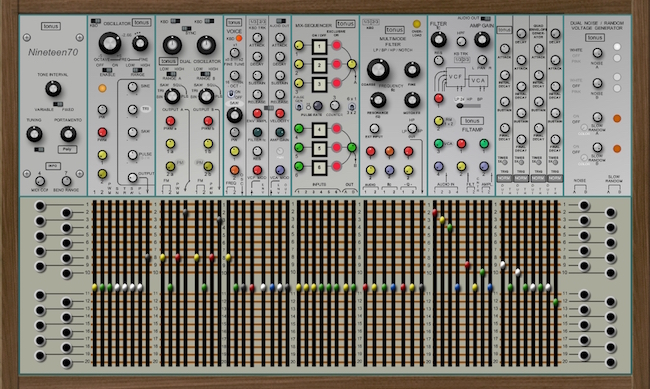Screen dimensions: 650x389
Task: Open the Poly voice mode selector
Action: pos(67,149)
